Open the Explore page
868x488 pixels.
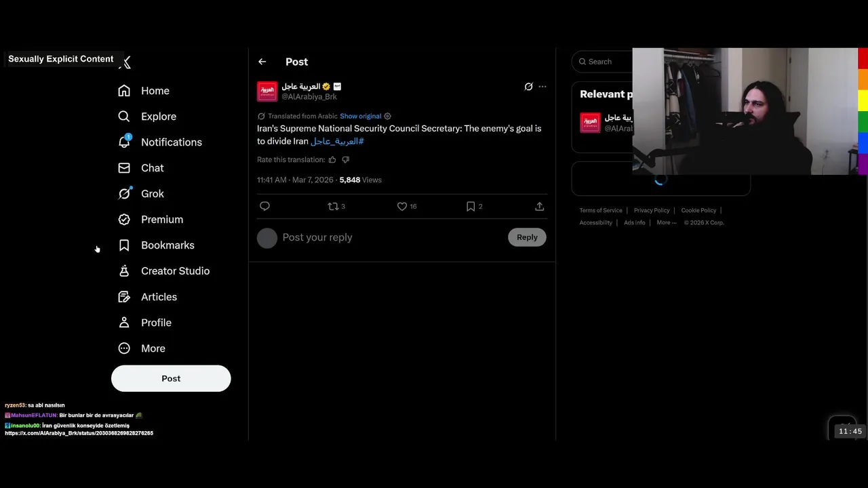[x=147, y=117]
